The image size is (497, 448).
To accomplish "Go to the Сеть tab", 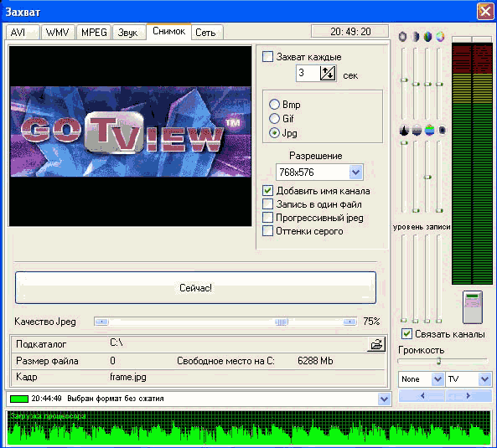I will coord(207,33).
